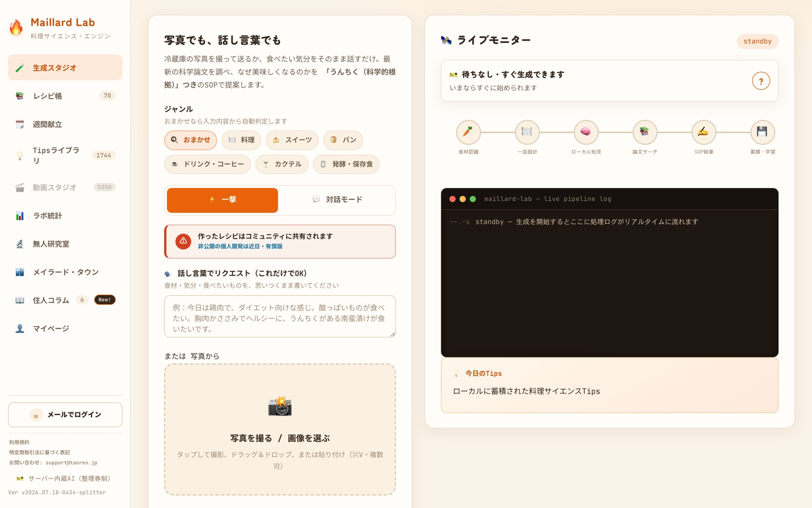Click the 論文サーチ books step icon
The width and height of the screenshot is (812, 508).
click(645, 132)
